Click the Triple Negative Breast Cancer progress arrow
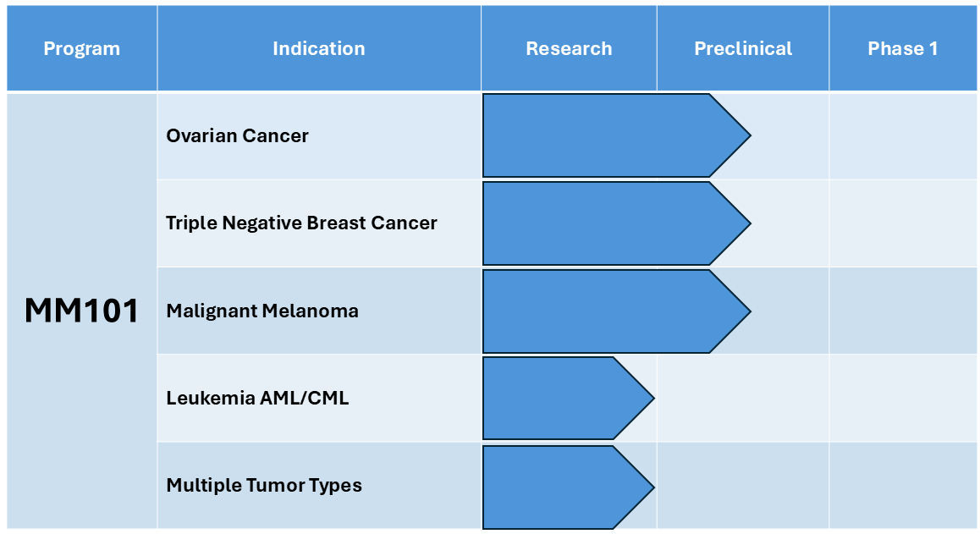The width and height of the screenshot is (980, 534). (616, 223)
